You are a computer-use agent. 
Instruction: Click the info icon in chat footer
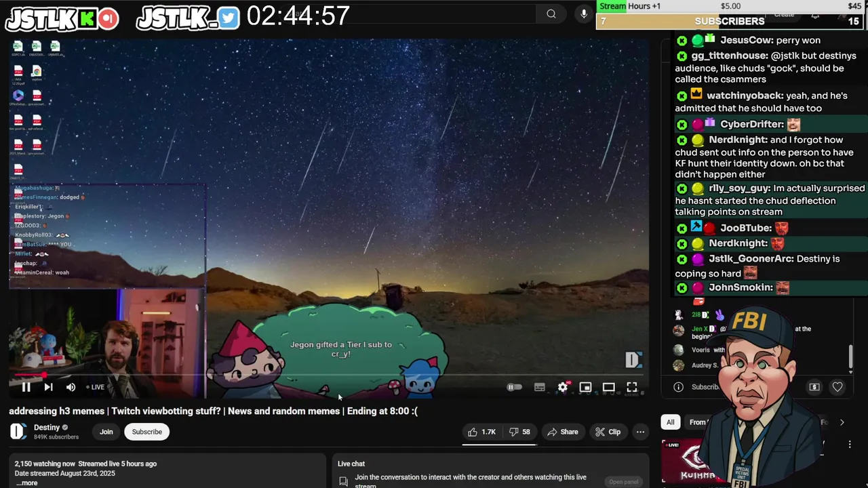(678, 387)
